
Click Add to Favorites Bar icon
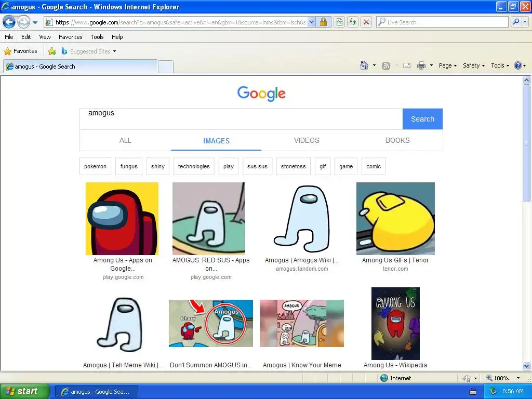(52, 51)
